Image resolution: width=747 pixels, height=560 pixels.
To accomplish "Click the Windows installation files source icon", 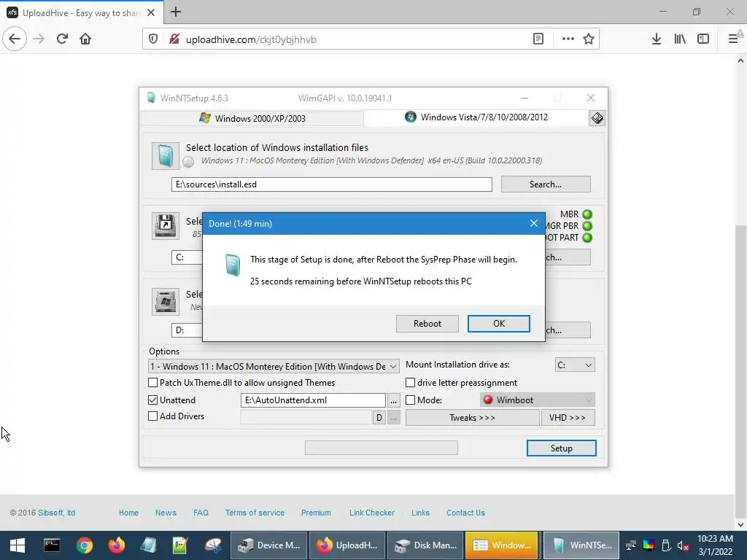I will (x=166, y=156).
